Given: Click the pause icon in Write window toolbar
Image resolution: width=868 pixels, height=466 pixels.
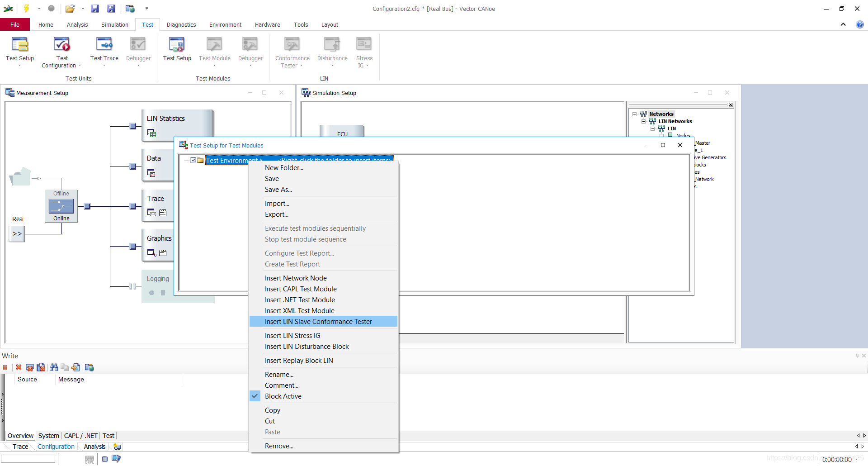Looking at the screenshot, I should (x=5, y=367).
